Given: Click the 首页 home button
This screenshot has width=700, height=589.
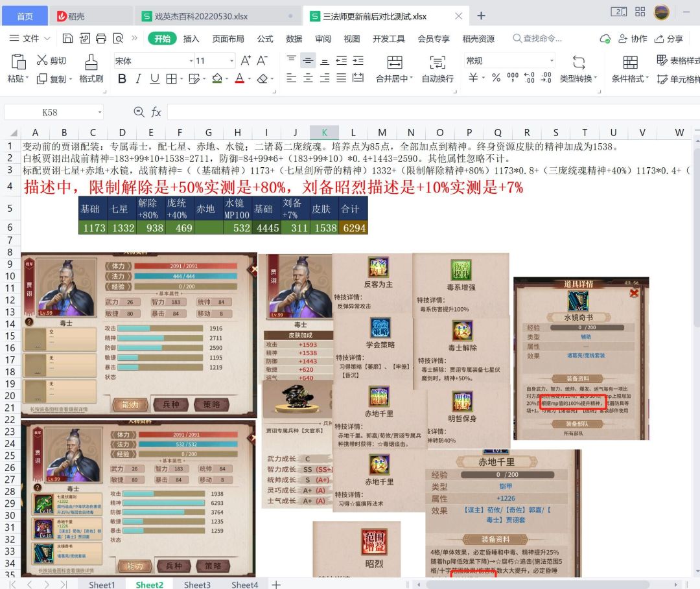Looking at the screenshot, I should [x=25, y=16].
